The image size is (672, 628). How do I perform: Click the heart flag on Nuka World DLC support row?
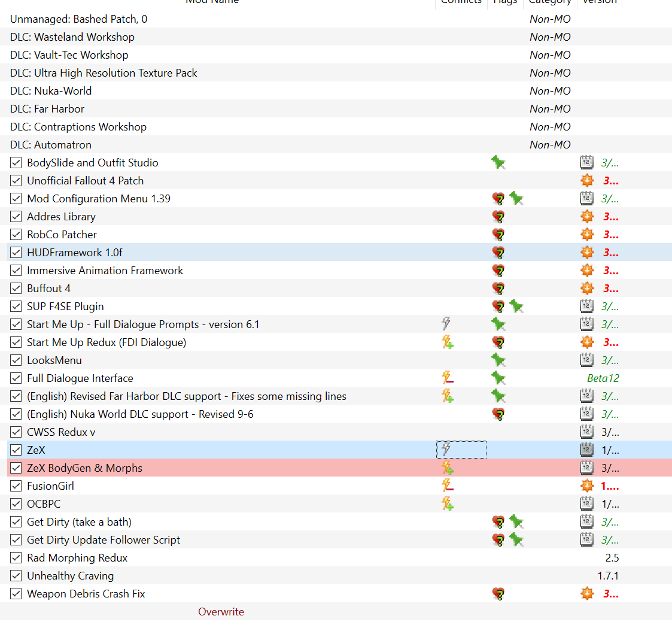click(498, 414)
